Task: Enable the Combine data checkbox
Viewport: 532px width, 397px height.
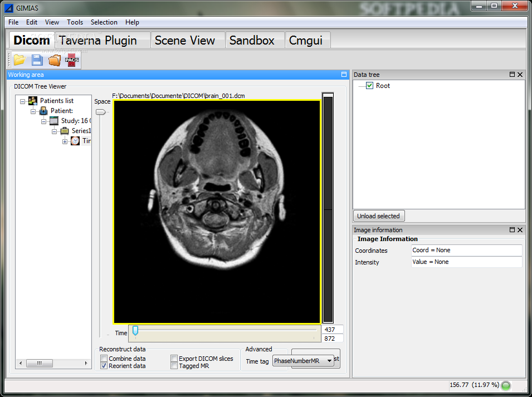Action: point(104,359)
